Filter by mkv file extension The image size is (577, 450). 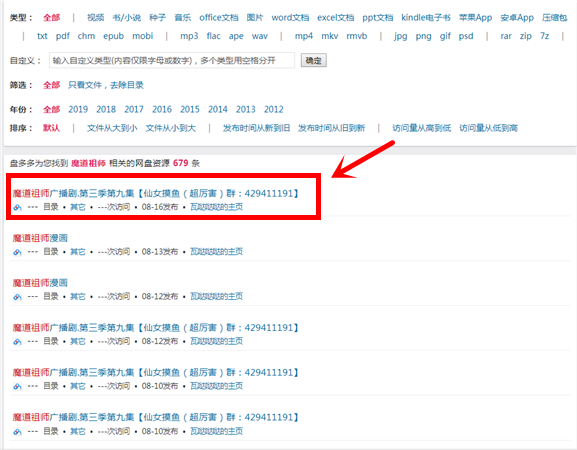tap(330, 36)
